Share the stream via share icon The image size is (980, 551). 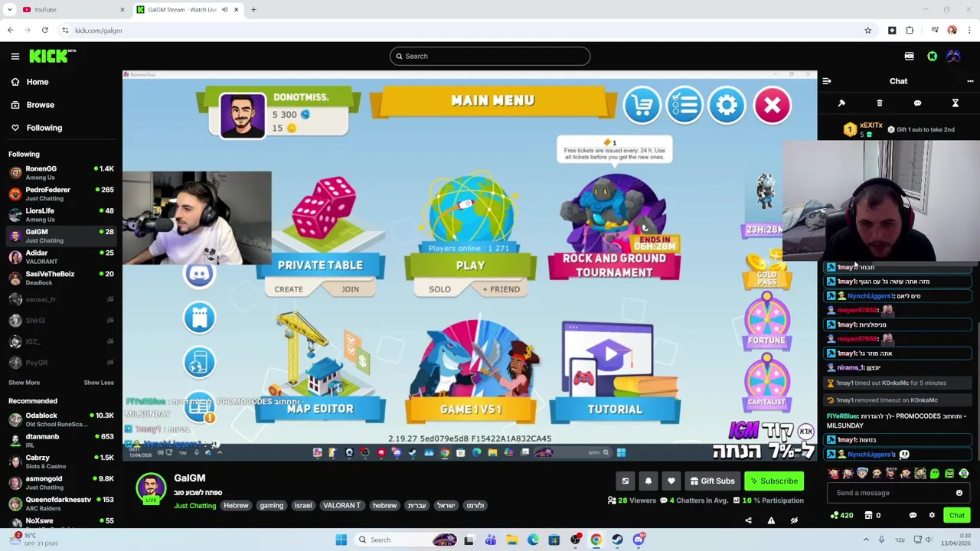(x=749, y=520)
